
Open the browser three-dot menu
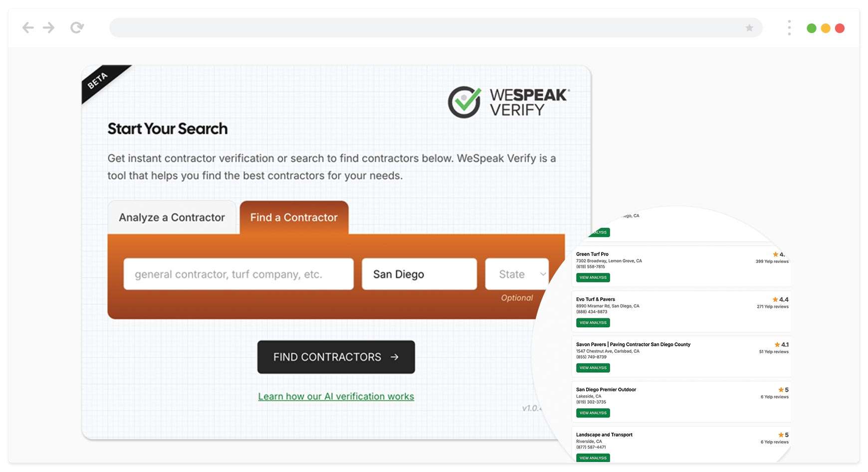789,27
